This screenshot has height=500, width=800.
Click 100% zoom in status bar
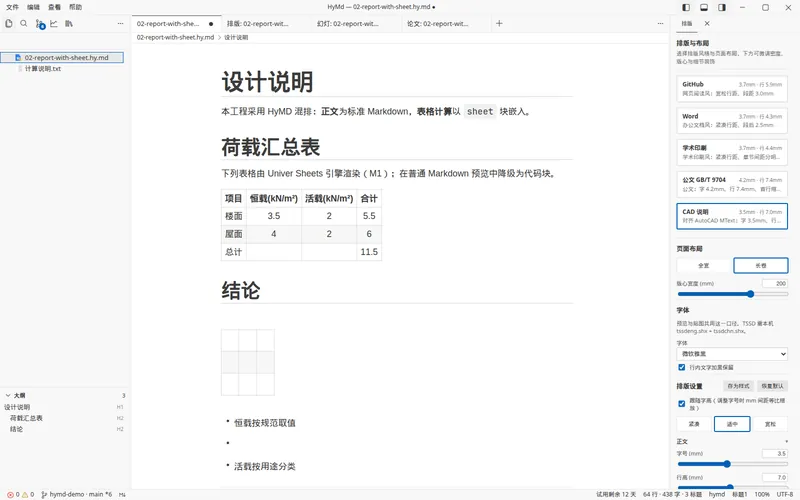click(x=762, y=494)
